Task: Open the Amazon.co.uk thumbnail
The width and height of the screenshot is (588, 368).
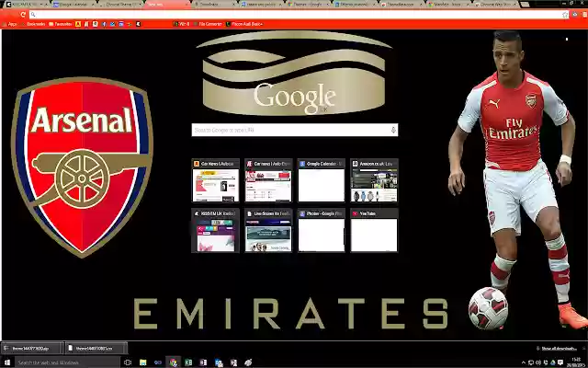Action: (374, 180)
